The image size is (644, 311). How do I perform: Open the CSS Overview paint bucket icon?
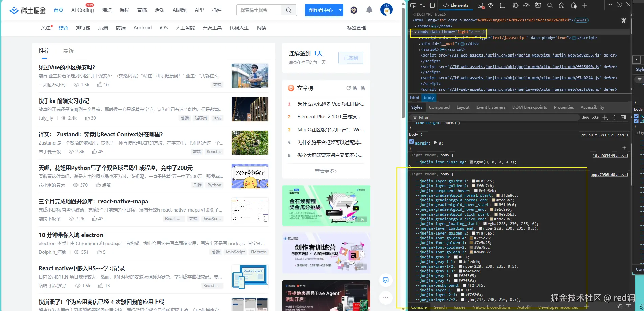[x=538, y=5]
